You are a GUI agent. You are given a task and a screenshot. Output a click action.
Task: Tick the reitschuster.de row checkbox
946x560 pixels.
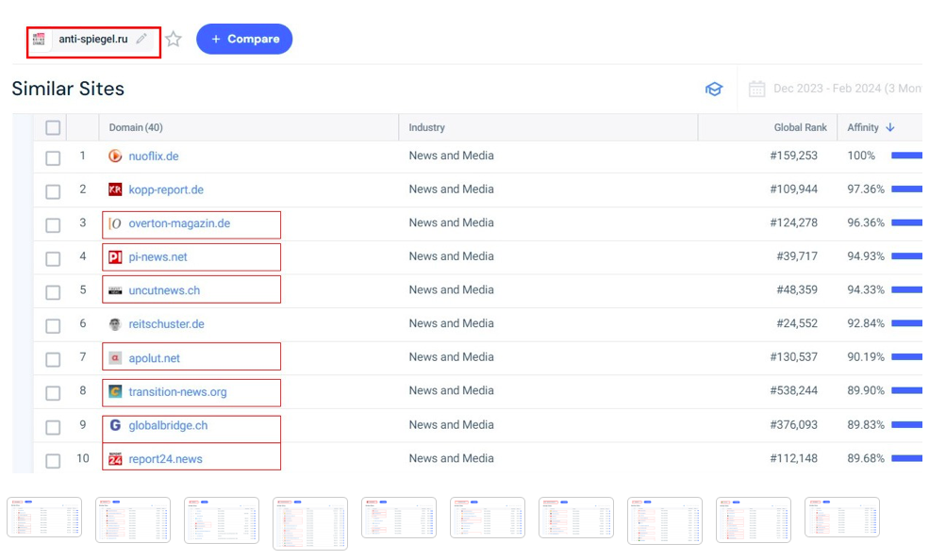[53, 326]
